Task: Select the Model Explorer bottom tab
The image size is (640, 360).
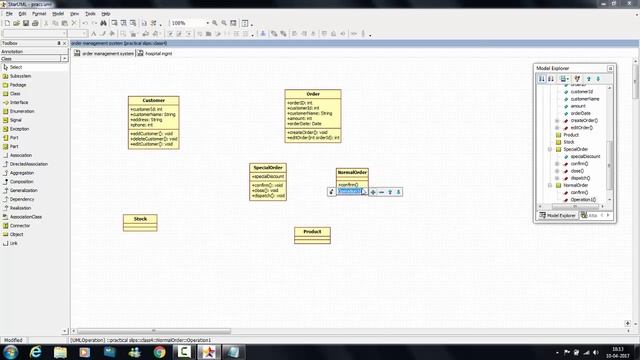Action: [558, 215]
